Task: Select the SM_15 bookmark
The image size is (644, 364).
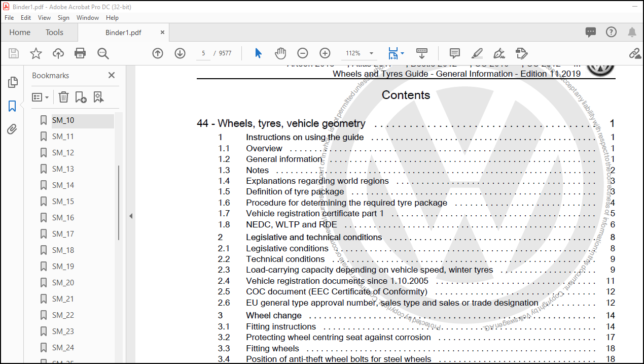Action: 63,202
